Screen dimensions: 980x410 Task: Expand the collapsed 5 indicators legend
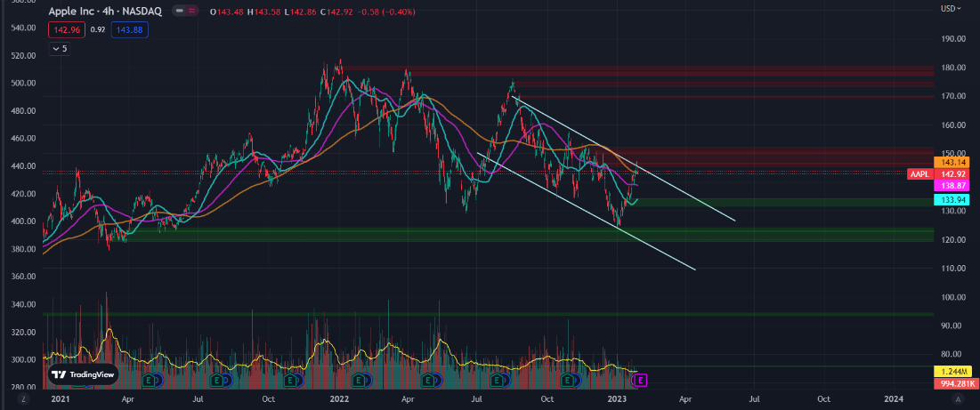click(60, 48)
